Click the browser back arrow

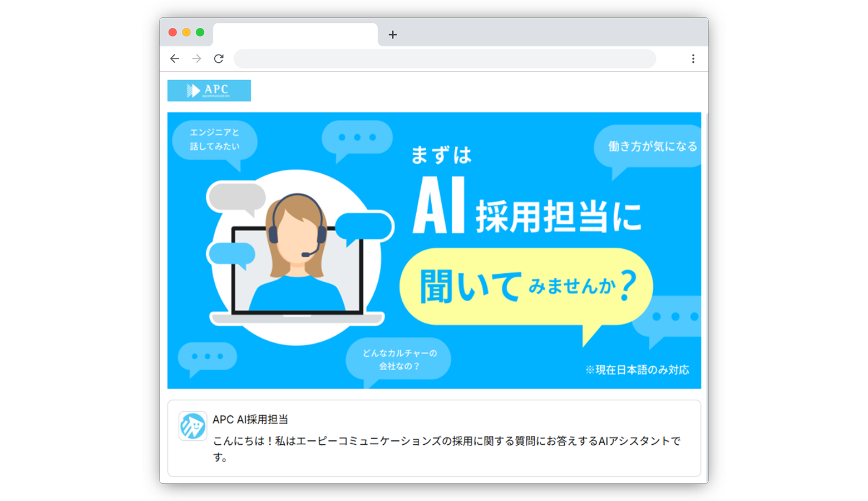[x=175, y=58]
